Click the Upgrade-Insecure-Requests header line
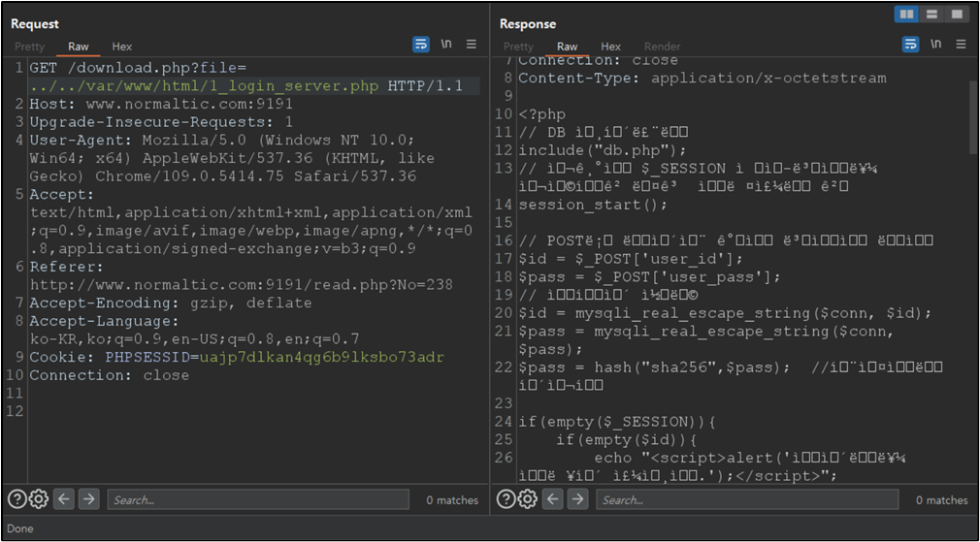Image resolution: width=980 pixels, height=542 pixels. (x=161, y=122)
